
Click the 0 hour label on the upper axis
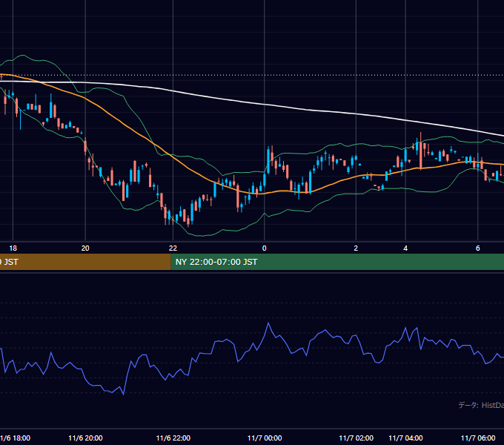264,248
